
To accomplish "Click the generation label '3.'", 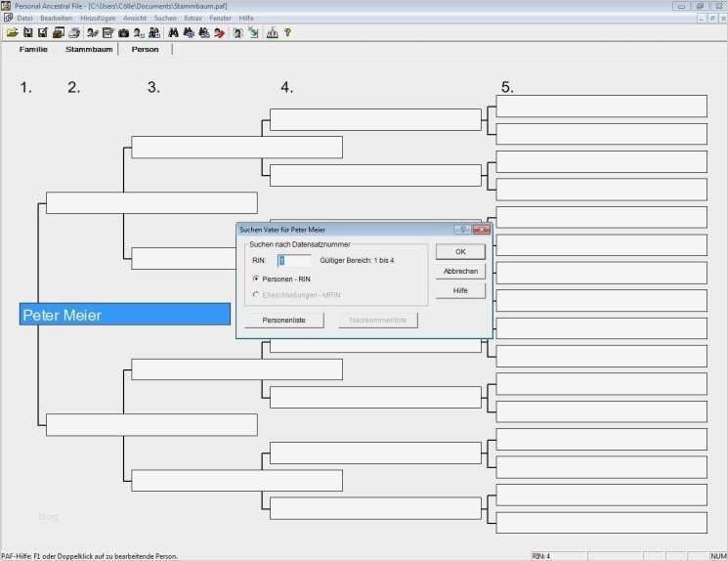I will [153, 87].
